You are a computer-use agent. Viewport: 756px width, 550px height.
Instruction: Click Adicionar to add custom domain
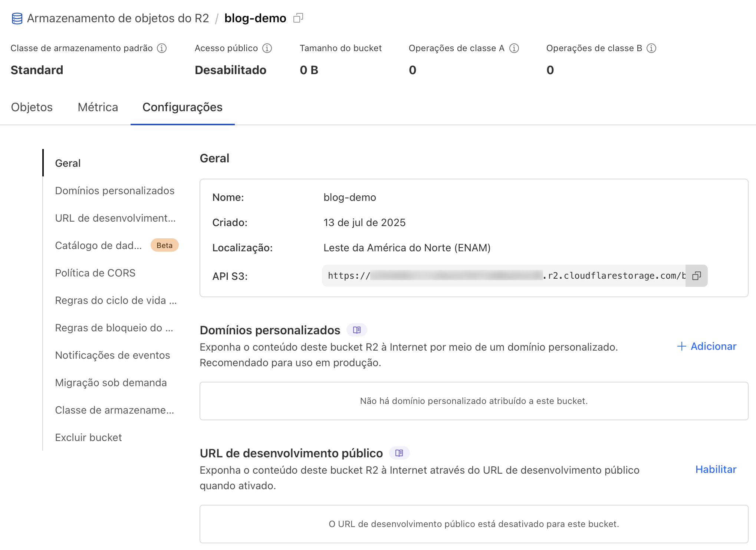tap(707, 346)
